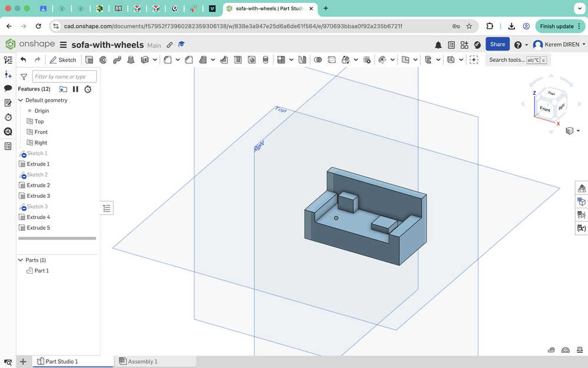Click the Sweep tool icon
Screen dimensions: 588x368
[x=116, y=59]
